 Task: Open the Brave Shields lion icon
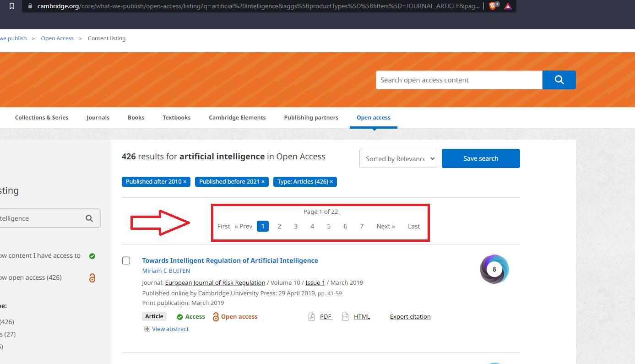pyautogui.click(x=493, y=6)
